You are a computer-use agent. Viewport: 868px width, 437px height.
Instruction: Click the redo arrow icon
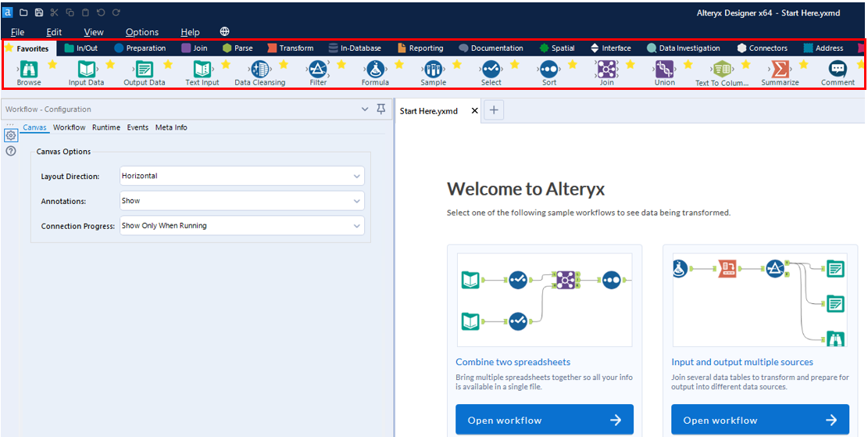[x=116, y=13]
